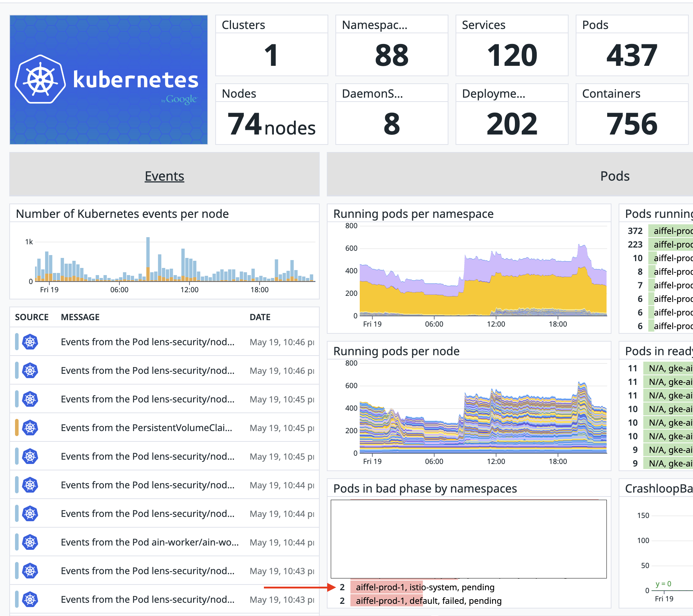Select the Containers count value 756
Image resolution: width=693 pixels, height=616 pixels.
click(x=632, y=124)
